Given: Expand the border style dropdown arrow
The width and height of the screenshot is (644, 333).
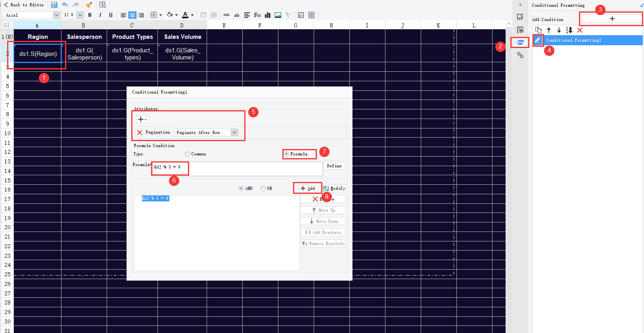Looking at the screenshot, I should (x=161, y=15).
